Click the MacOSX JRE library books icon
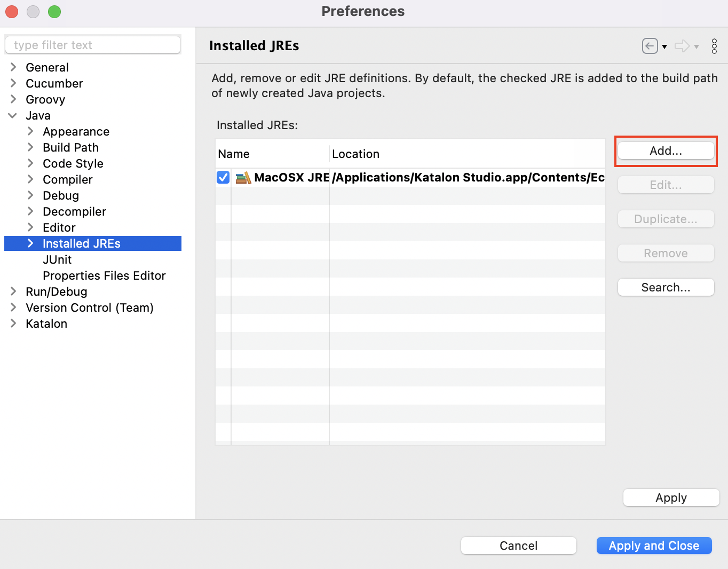The height and width of the screenshot is (569, 728). tap(243, 178)
